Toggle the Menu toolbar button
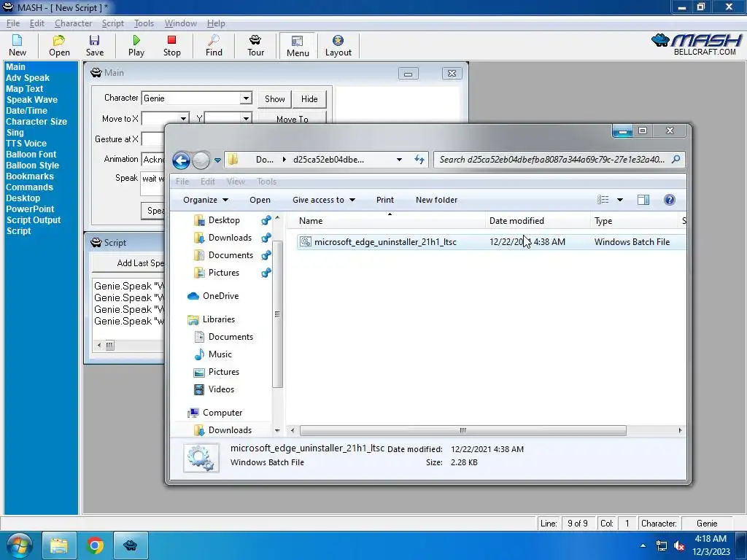Viewport: 747px width, 560px height. pyautogui.click(x=298, y=46)
